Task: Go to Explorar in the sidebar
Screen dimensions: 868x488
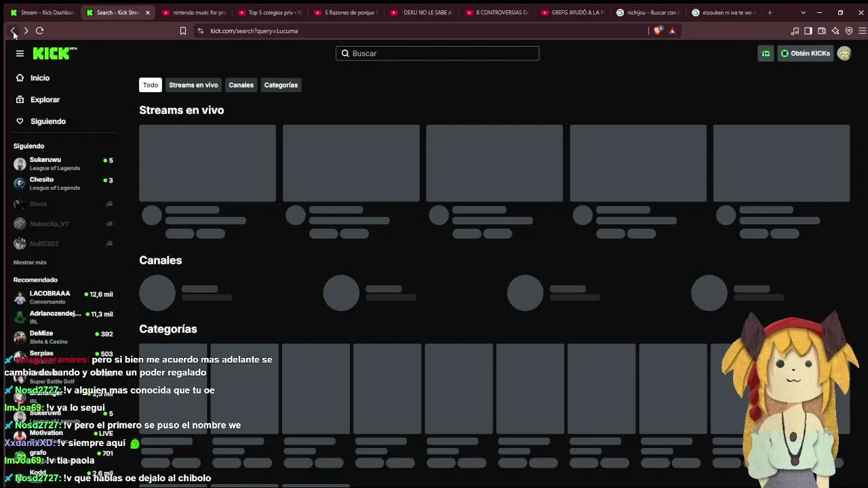Action: pos(45,100)
